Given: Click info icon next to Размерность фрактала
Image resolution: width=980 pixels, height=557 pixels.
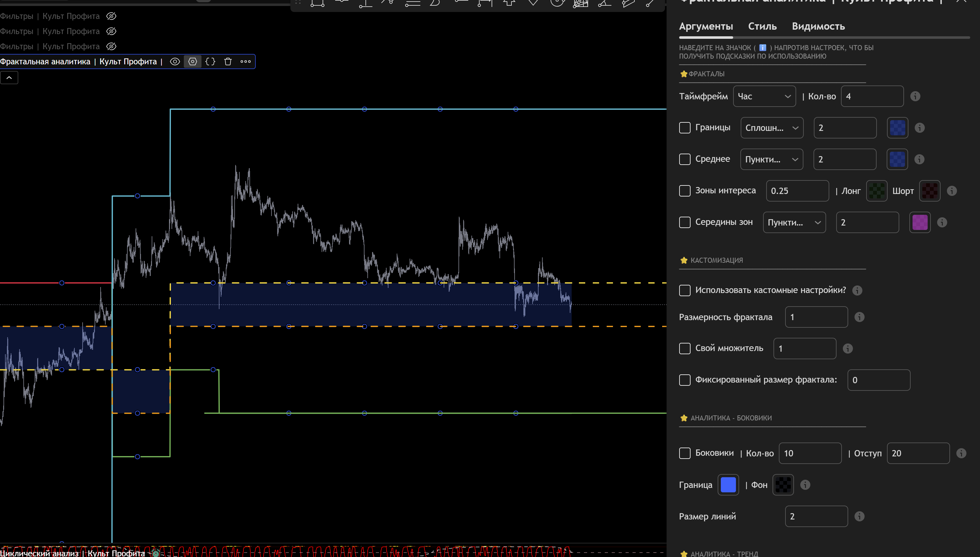Looking at the screenshot, I should (859, 317).
